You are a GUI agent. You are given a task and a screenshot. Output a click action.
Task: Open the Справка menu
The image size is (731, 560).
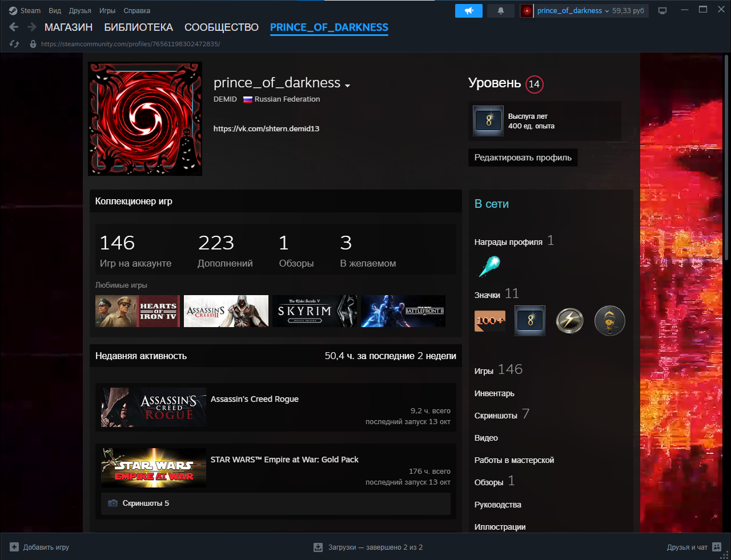pos(137,11)
